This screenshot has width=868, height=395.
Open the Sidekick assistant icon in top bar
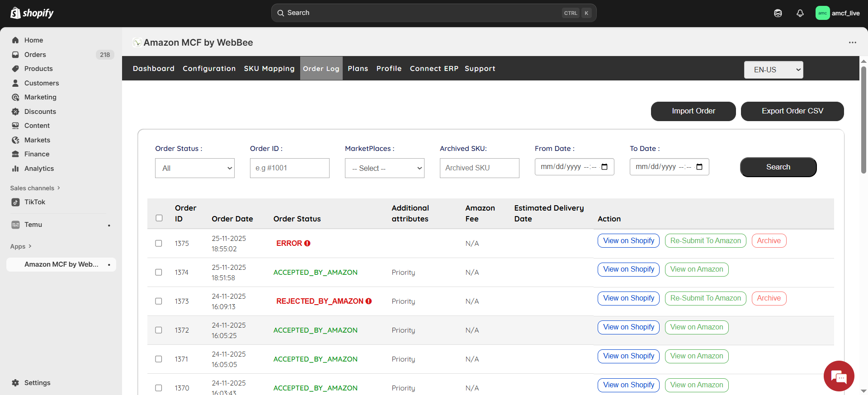pos(778,13)
